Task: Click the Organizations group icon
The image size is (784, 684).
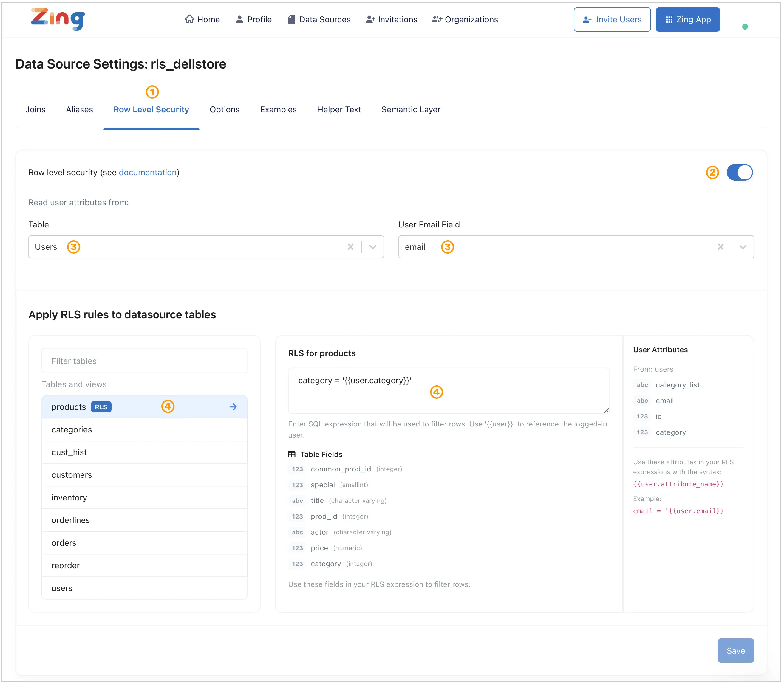Action: click(x=438, y=19)
